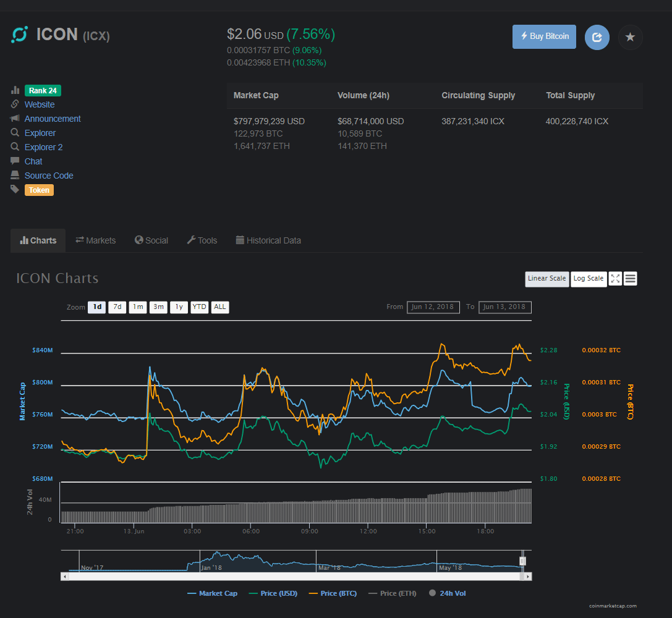Open the Tools tab
Viewport: 672px width, 618px height.
[202, 240]
